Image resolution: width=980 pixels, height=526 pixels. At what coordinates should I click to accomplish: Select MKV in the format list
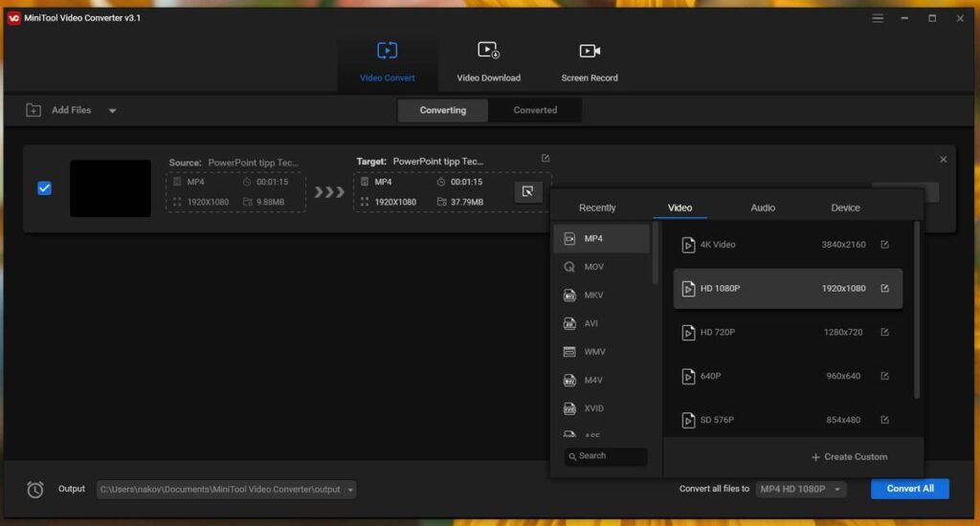point(601,295)
